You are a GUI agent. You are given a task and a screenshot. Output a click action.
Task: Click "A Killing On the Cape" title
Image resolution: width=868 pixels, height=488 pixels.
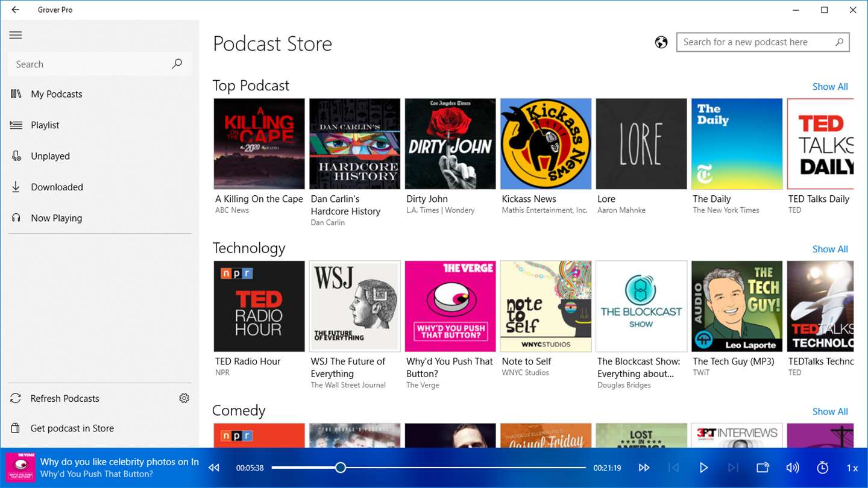pos(259,199)
